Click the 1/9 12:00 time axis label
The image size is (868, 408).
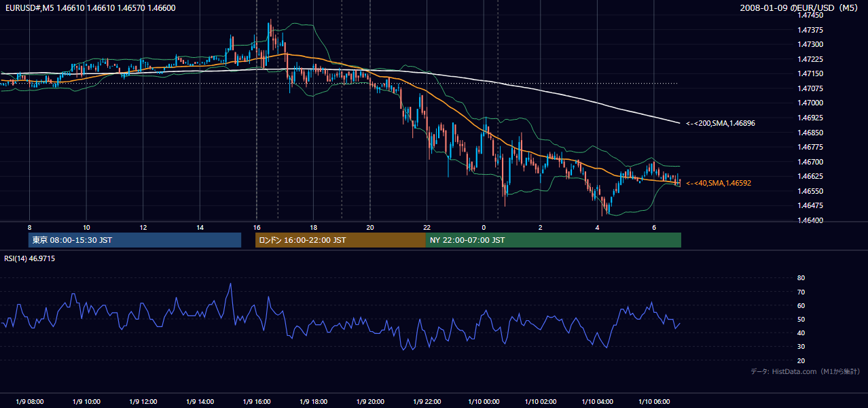[143, 401]
